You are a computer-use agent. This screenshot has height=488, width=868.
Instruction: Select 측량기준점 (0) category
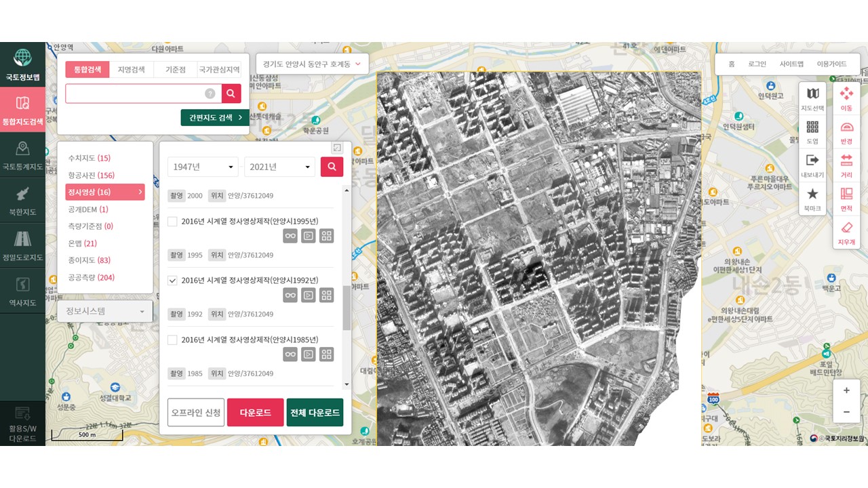pos(90,226)
